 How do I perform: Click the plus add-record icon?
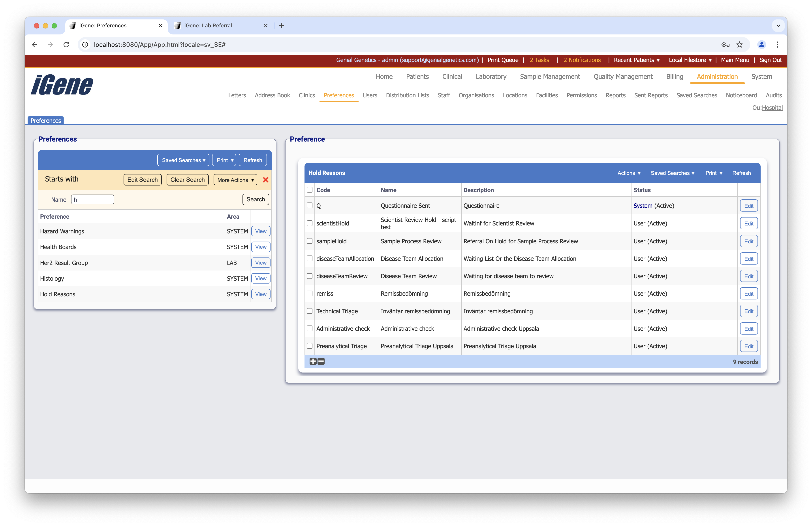point(313,361)
